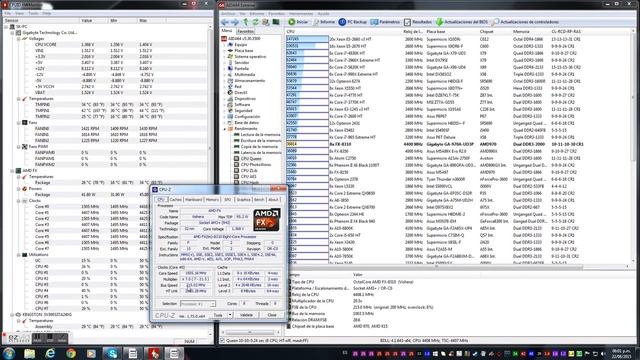This screenshot has width=640, height=360.
Task: Click Close button in CPU-Z
Action: pyautogui.click(x=272, y=315)
